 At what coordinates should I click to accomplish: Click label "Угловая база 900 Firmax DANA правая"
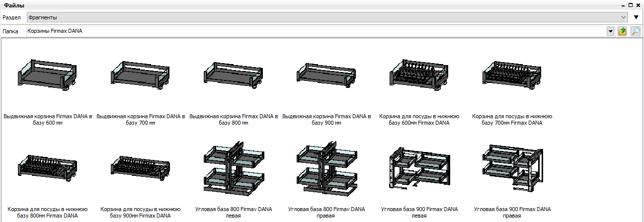[512, 213]
